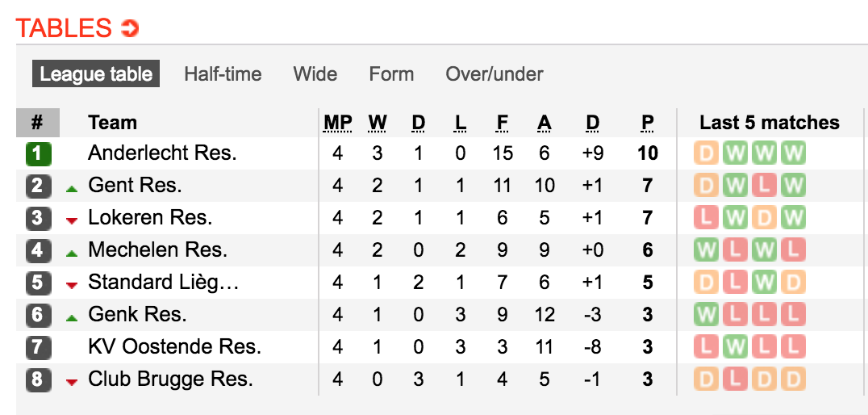Click the TABLES heading link
This screenshot has width=868, height=415.
coord(64,28)
